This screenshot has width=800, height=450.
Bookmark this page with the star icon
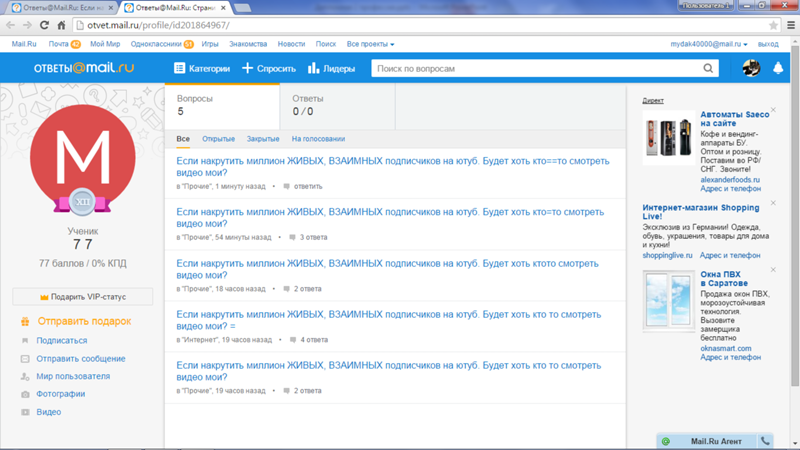point(773,25)
